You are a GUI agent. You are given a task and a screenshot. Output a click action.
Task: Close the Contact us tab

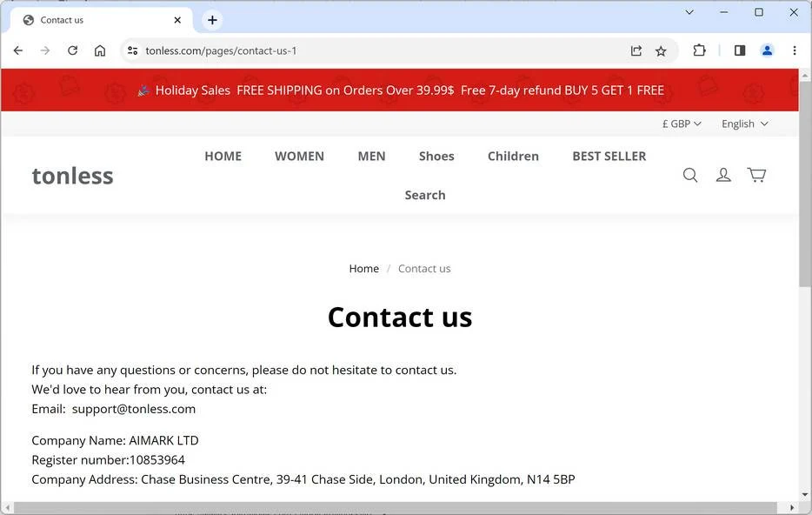tap(177, 20)
